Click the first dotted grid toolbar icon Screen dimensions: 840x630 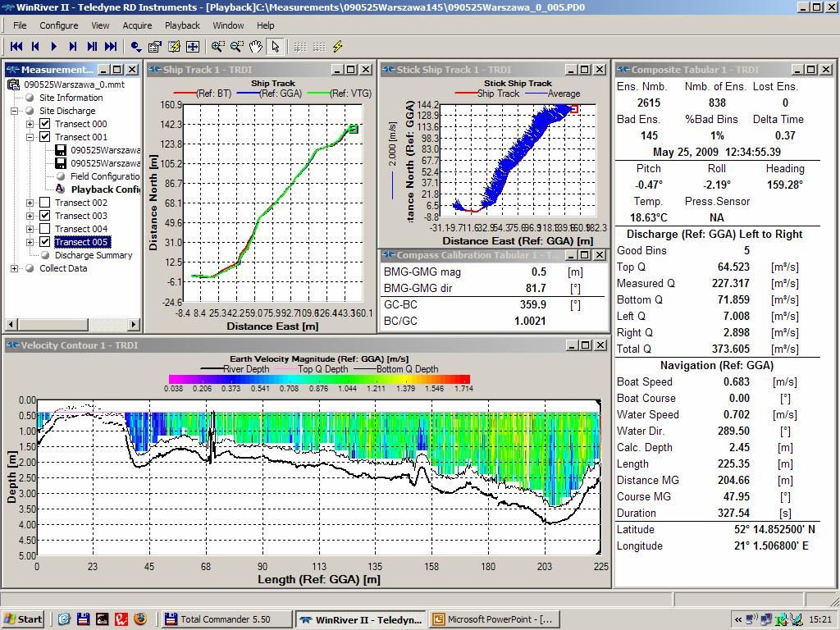tap(300, 47)
